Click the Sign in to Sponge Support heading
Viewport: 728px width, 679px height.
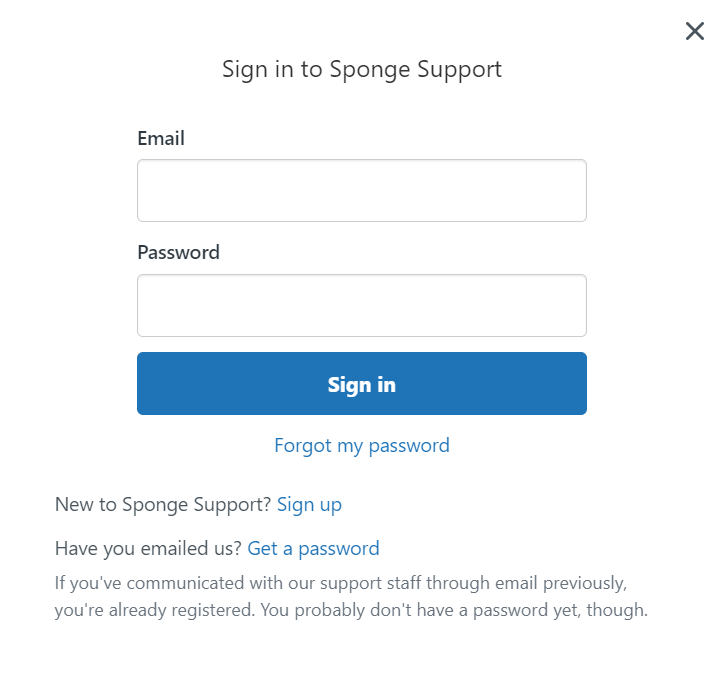(361, 69)
